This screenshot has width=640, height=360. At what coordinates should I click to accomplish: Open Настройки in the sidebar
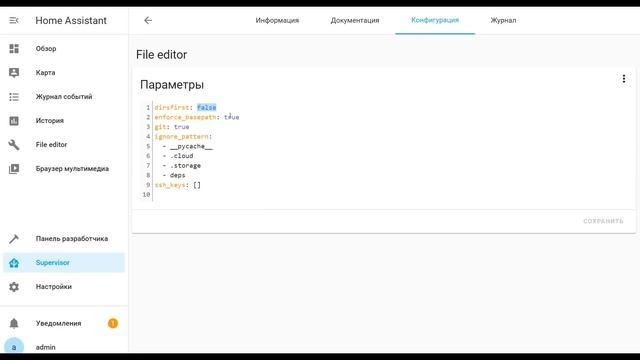64,287
